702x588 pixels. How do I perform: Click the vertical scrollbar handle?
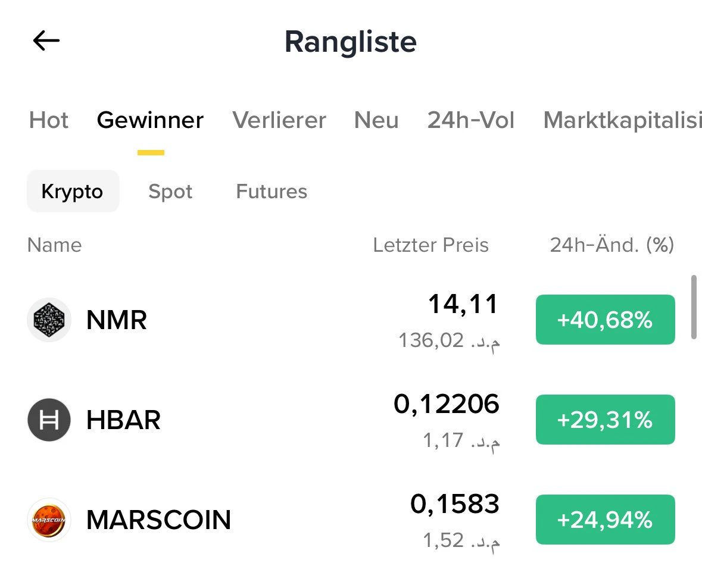[x=694, y=308]
